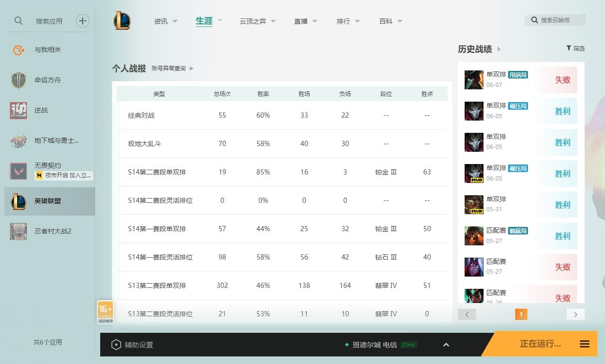Go to the next match history page
The width and height of the screenshot is (605, 364).
point(576,314)
